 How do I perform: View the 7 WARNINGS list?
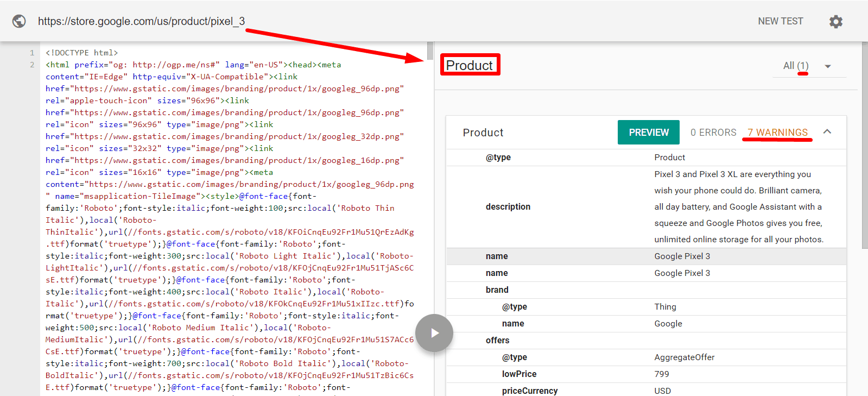[x=777, y=133]
